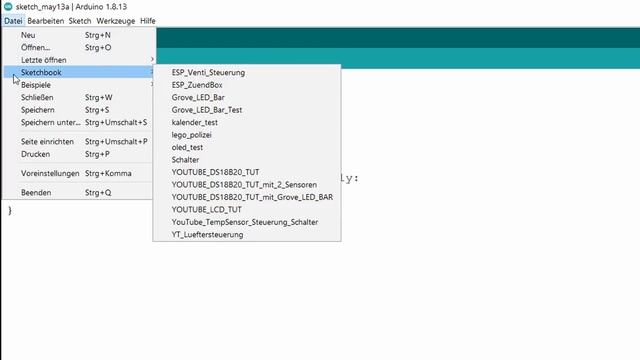The height and width of the screenshot is (360, 640).
Task: Open sketch YOUTUBE_DS18B20_TUT_mit_Grove_LED_BAR
Action: (247, 197)
